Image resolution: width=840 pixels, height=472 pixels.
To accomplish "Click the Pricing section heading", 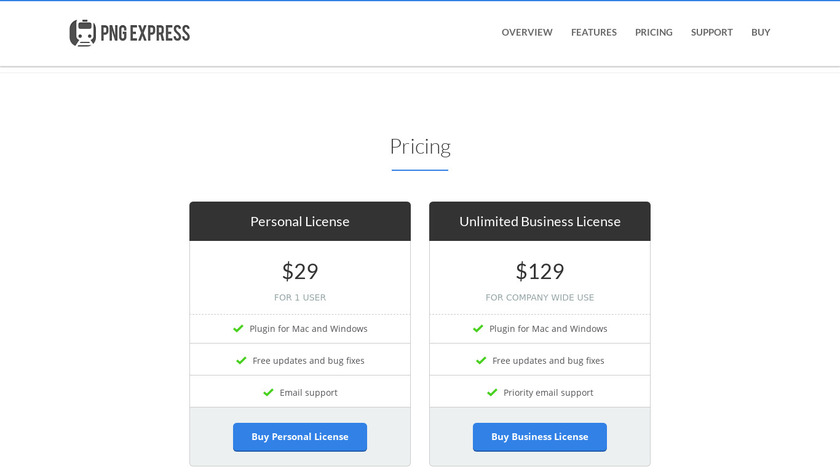I will pos(420,147).
